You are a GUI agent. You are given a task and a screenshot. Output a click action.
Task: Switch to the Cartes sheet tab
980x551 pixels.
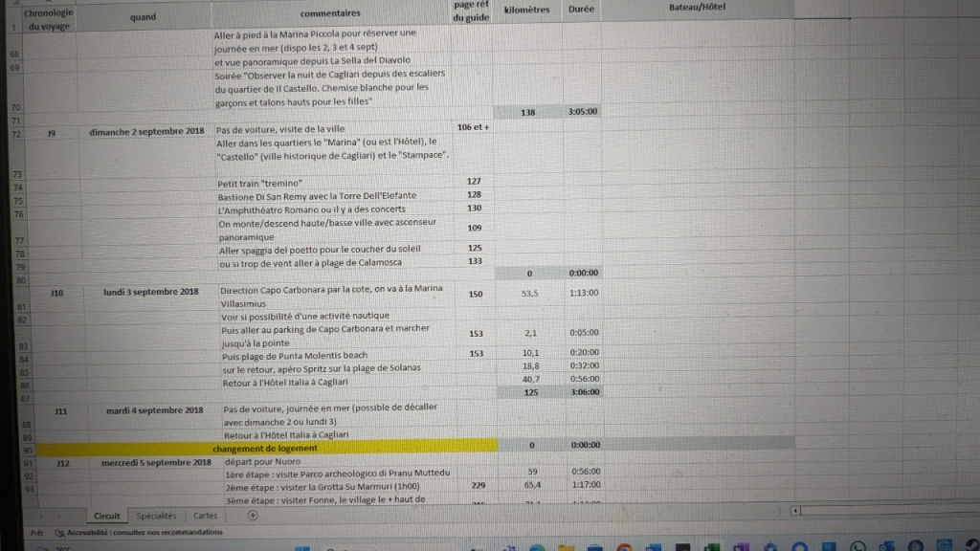click(205, 516)
